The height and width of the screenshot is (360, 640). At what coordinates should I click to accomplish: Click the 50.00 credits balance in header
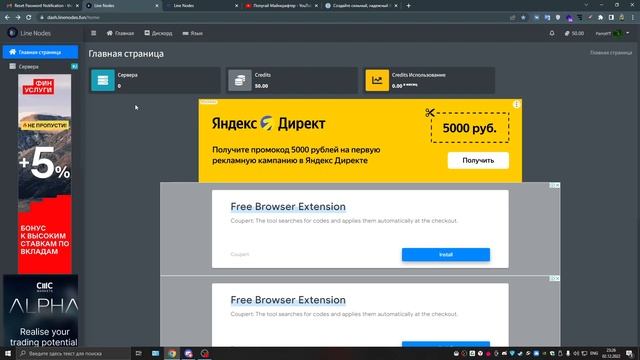[x=574, y=33]
